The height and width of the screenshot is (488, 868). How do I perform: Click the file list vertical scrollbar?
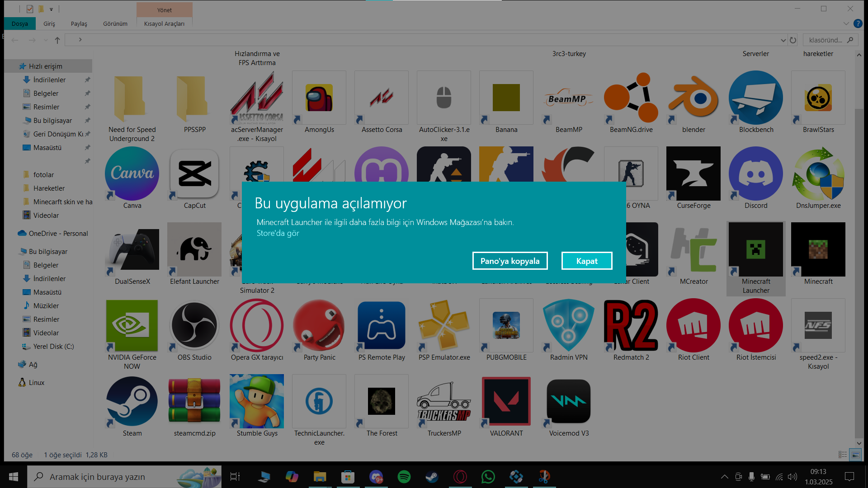click(859, 271)
